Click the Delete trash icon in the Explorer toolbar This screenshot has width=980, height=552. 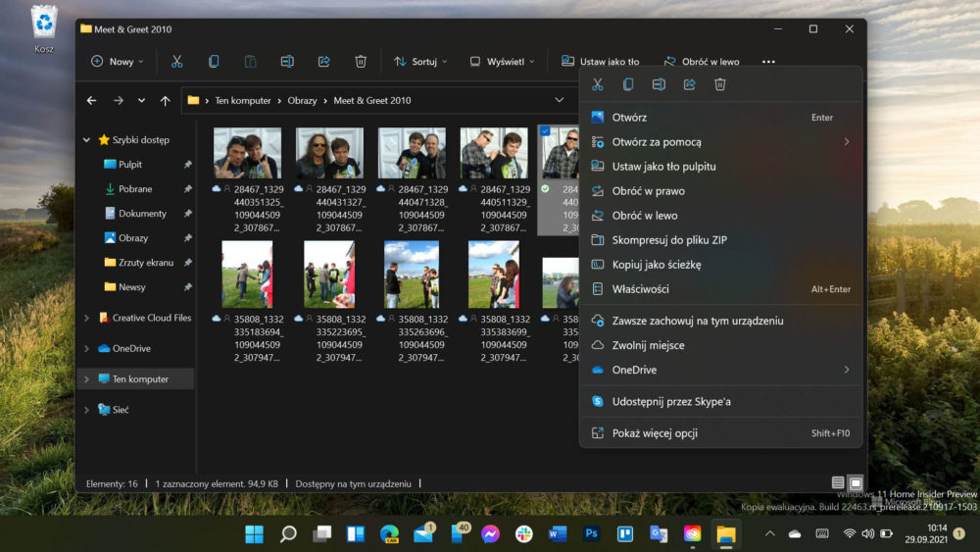tap(361, 61)
